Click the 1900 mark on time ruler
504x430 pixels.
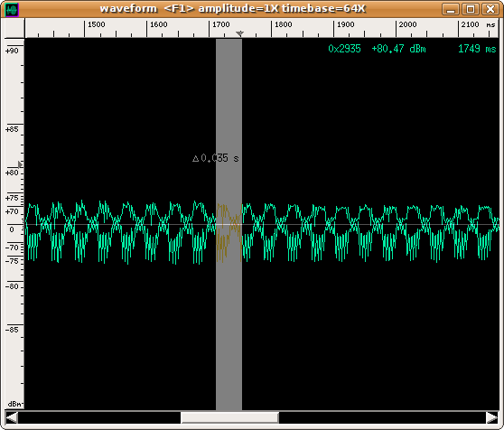[346, 24]
